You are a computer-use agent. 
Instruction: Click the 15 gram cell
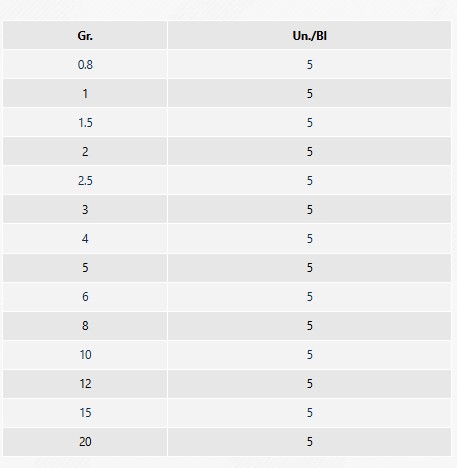85,412
